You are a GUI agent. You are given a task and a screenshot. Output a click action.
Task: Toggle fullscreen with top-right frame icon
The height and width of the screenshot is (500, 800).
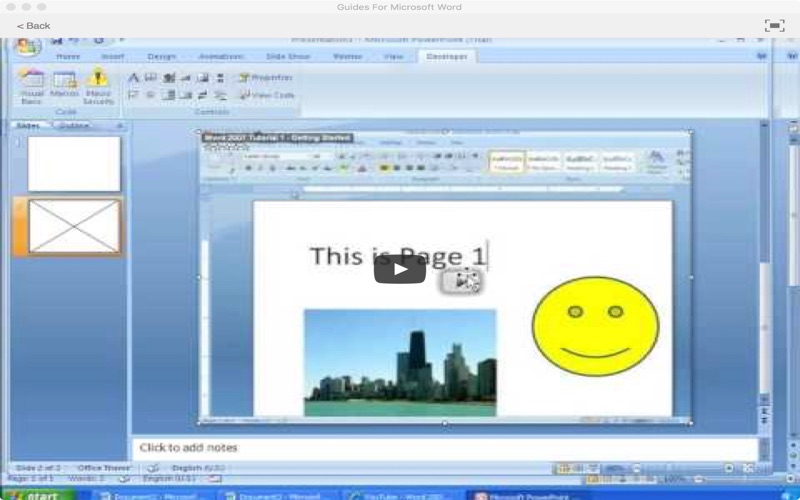[x=774, y=26]
